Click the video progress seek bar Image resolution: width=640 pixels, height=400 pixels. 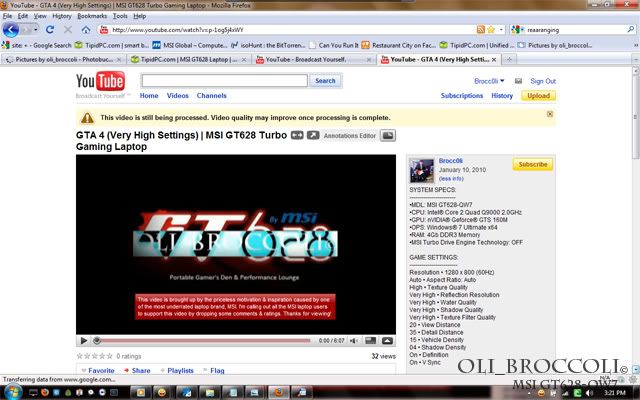tap(203, 340)
